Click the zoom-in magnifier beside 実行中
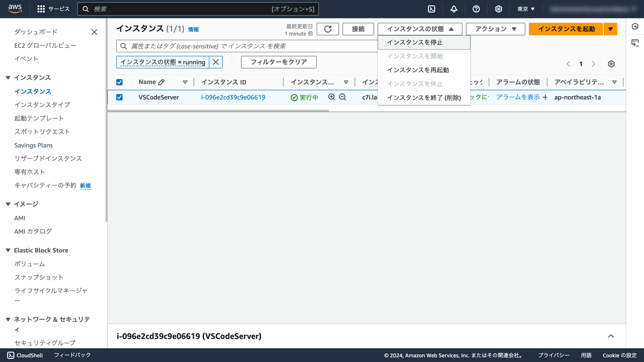644x362 pixels. [331, 97]
